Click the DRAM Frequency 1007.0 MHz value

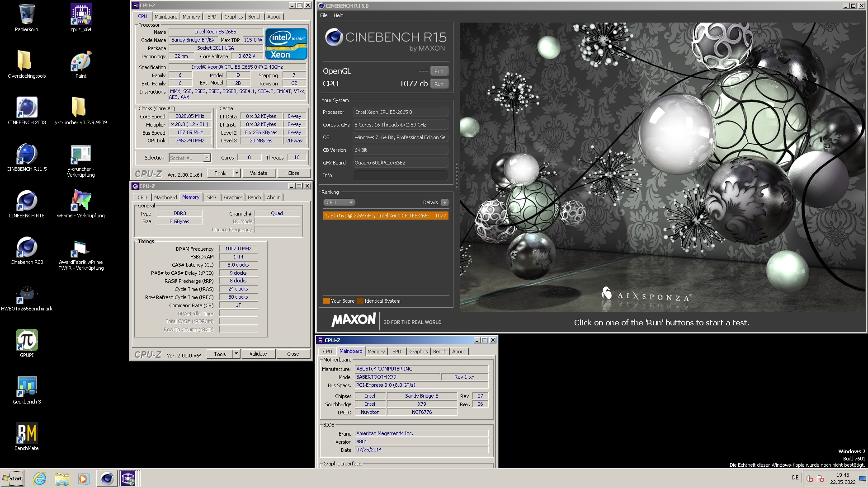[238, 249]
